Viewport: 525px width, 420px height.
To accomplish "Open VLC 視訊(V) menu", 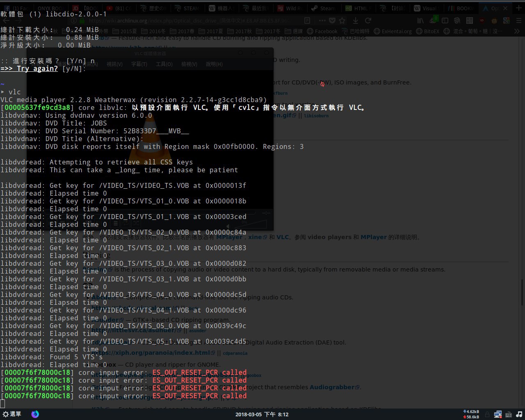I will (x=114, y=64).
